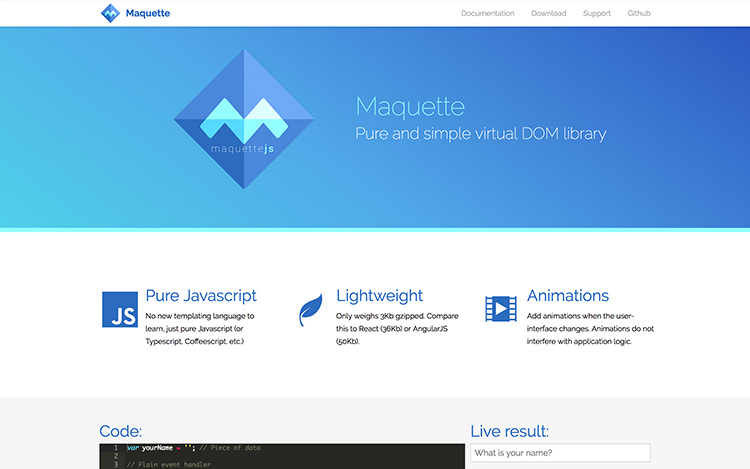Click the JS square icon
750x469 pixels.
[120, 309]
